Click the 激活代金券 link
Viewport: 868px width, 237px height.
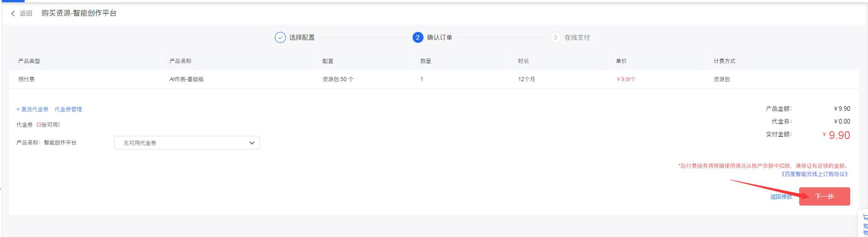[32, 109]
